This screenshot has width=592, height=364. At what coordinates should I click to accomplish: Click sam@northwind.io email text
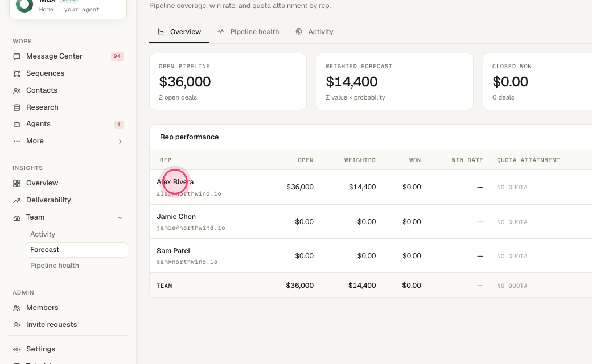(x=187, y=262)
